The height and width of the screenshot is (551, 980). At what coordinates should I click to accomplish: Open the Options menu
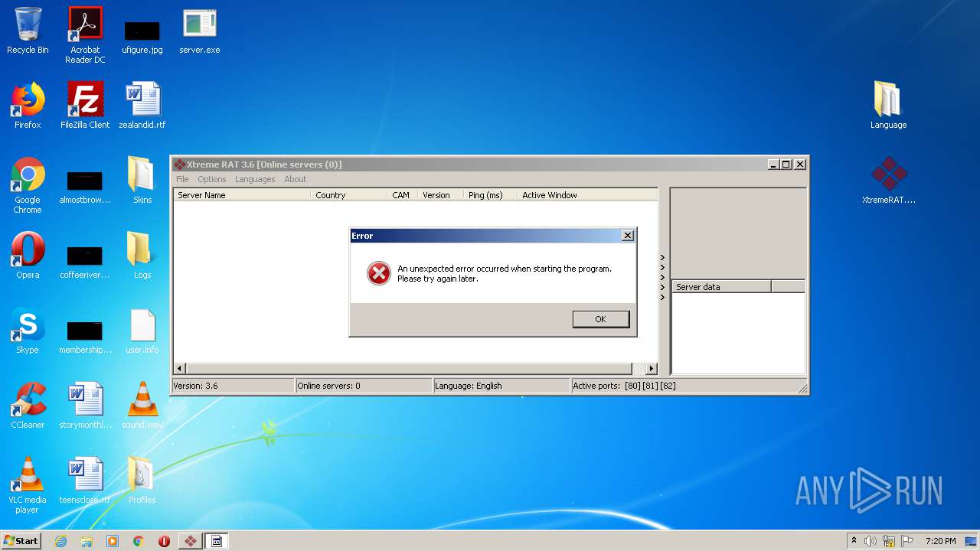[212, 179]
